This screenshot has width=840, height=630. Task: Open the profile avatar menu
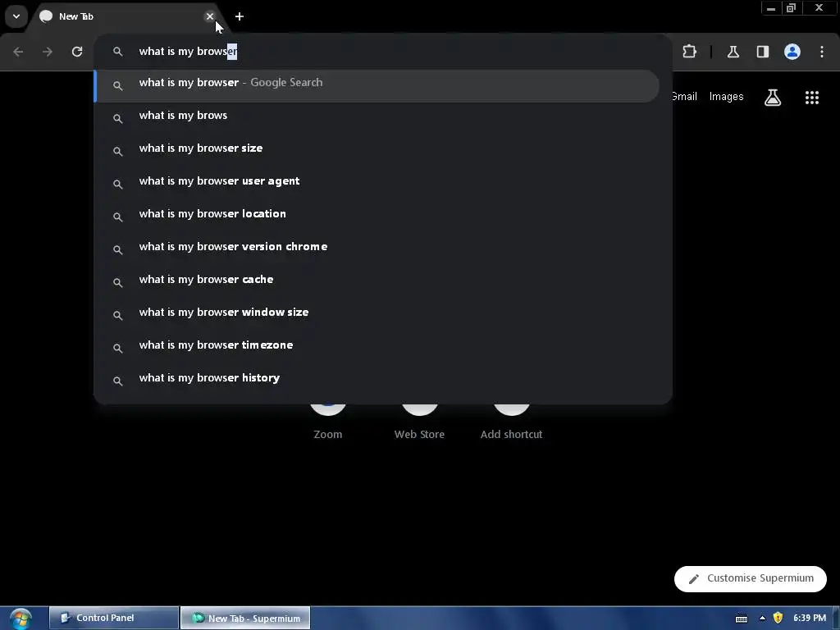tap(792, 52)
